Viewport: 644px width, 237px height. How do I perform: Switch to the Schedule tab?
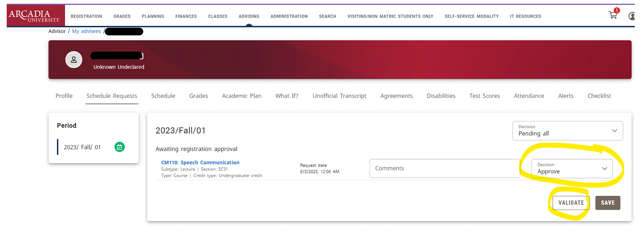pos(163,96)
